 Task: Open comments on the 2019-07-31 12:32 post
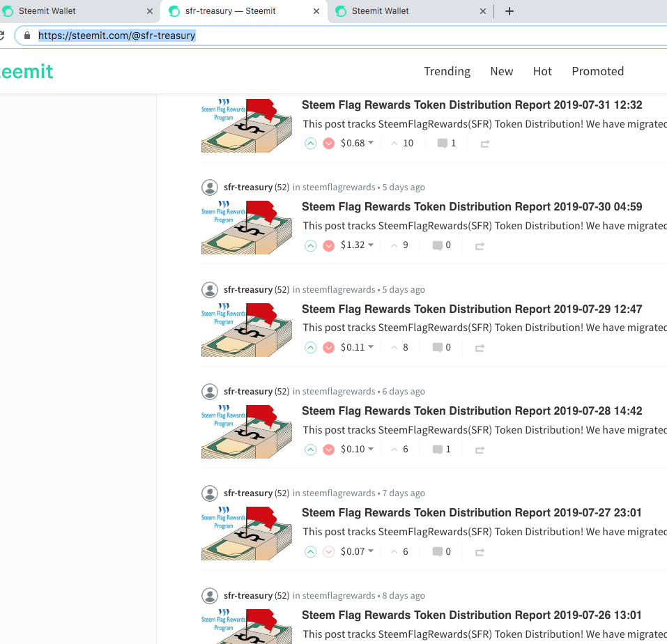point(447,144)
